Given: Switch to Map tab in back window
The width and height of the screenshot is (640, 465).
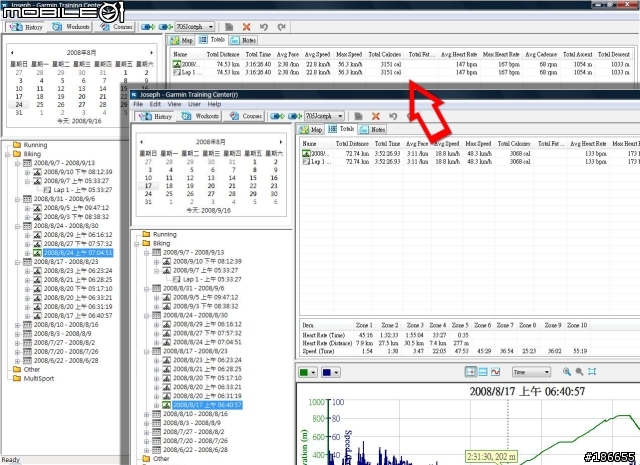Looking at the screenshot, I should (x=182, y=40).
